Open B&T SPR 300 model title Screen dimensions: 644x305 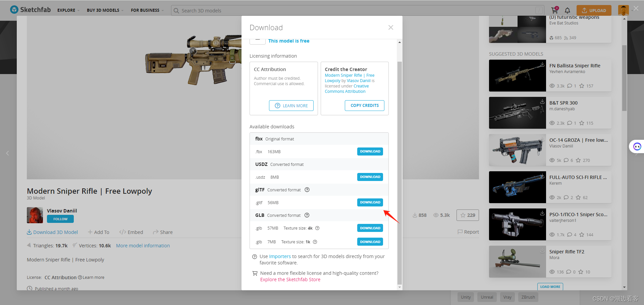[563, 103]
